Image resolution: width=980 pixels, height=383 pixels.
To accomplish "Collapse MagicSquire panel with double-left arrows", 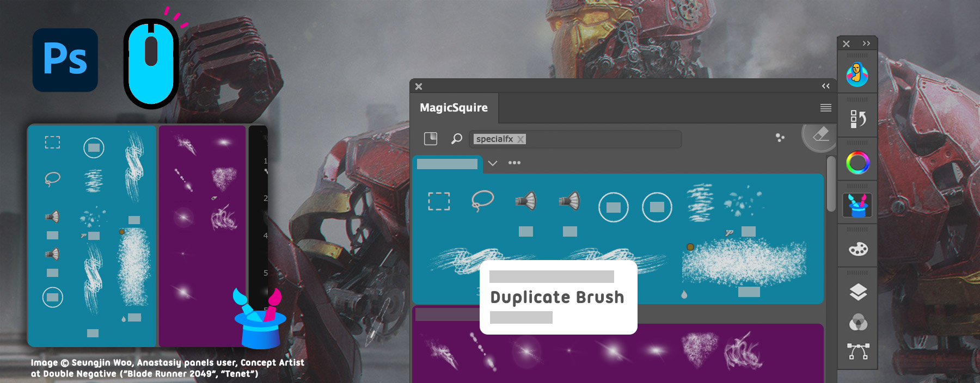I will pyautogui.click(x=825, y=86).
